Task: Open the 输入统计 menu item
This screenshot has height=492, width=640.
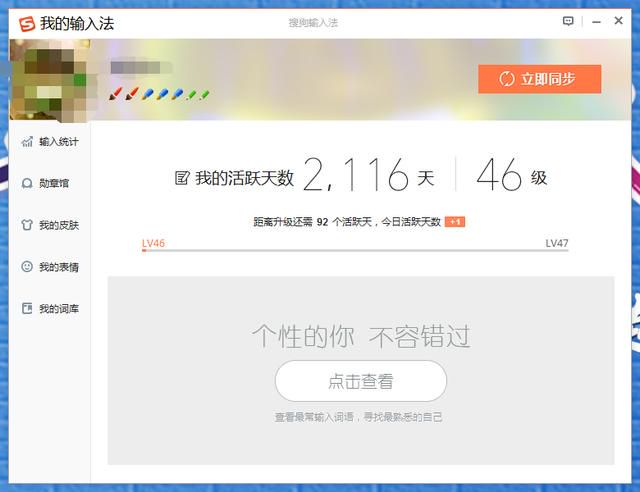Action: point(50,142)
